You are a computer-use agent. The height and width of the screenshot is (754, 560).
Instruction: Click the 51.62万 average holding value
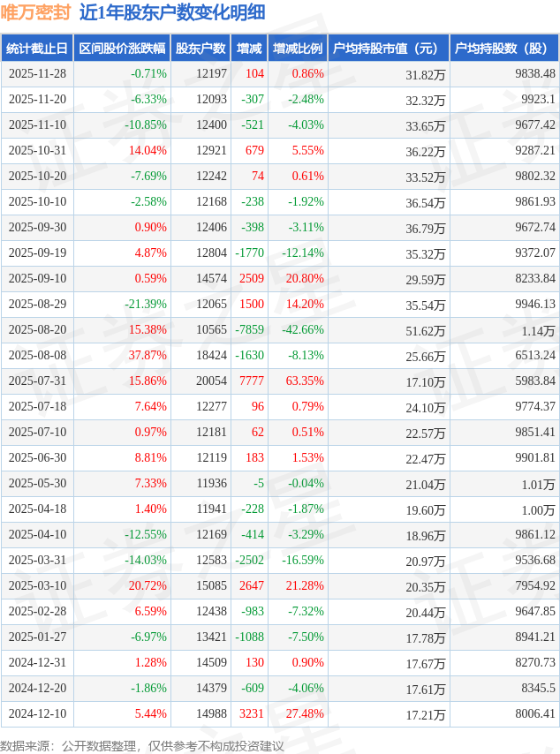tap(425, 331)
